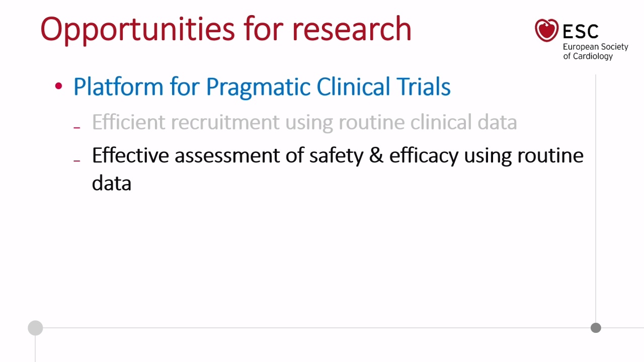Click the word 'research' in the title
The height and width of the screenshot is (362, 644).
click(352, 29)
